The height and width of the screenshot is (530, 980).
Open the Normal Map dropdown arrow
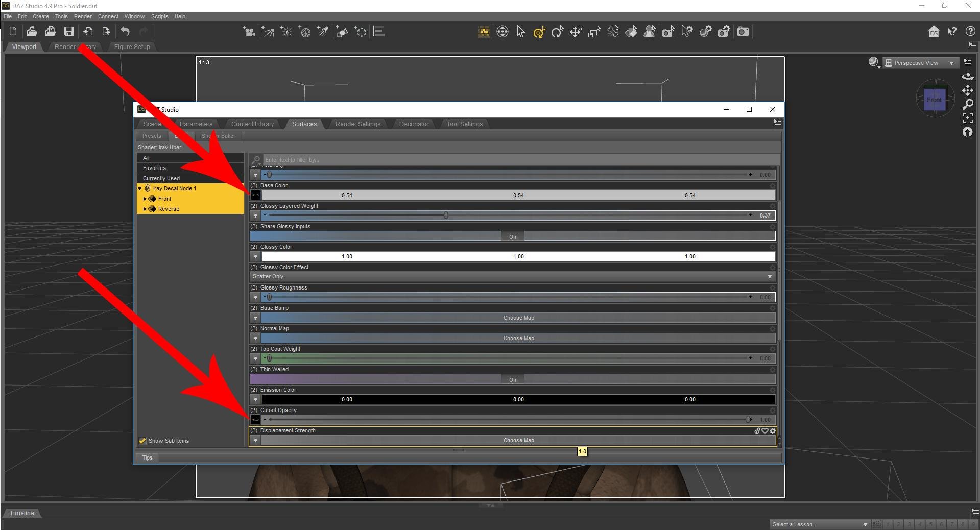255,338
